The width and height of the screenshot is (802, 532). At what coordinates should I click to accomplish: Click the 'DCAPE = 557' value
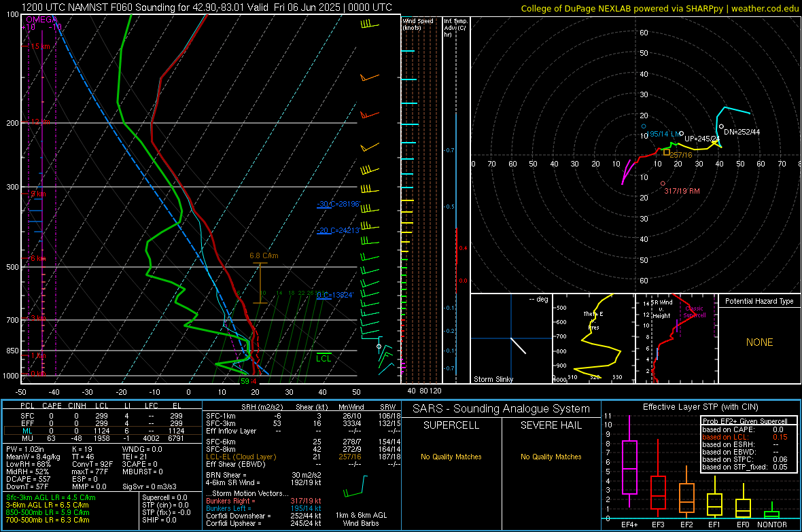pos(28,479)
